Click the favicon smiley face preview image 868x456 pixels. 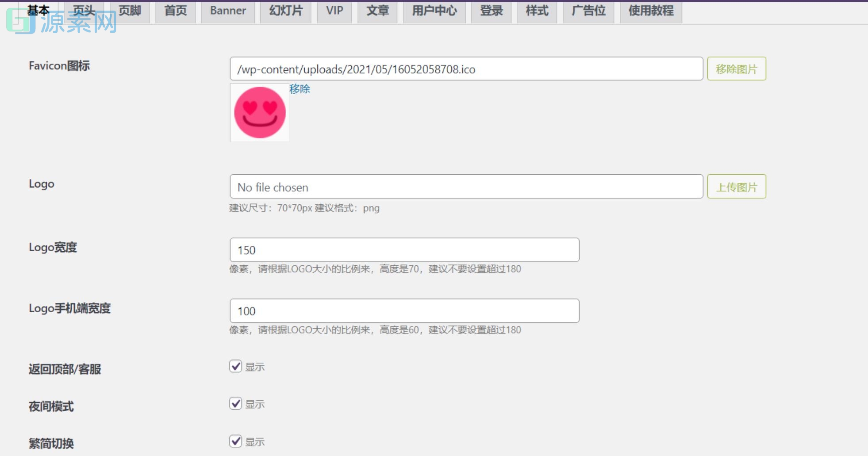coord(259,112)
